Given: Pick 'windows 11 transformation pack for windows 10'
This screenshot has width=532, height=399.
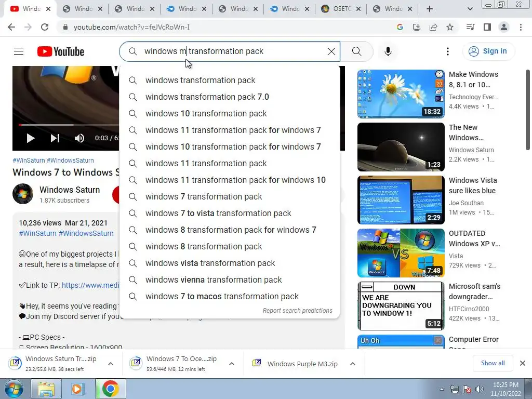Looking at the screenshot, I should (230, 180).
